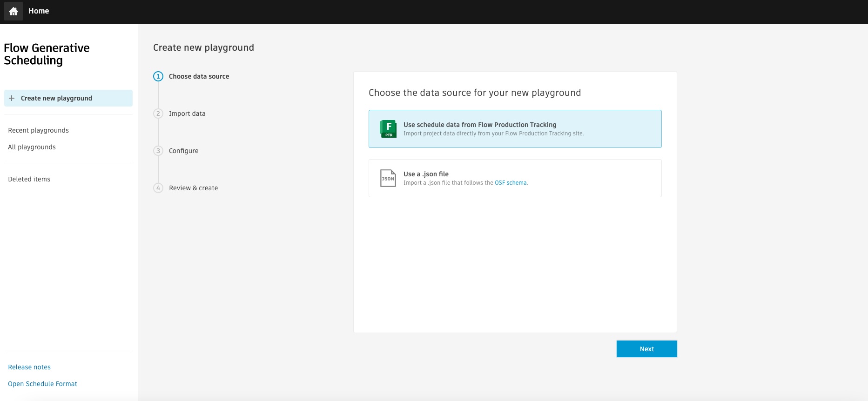This screenshot has height=401, width=868.
Task: Select step 3 circle for Configure
Action: tap(158, 151)
